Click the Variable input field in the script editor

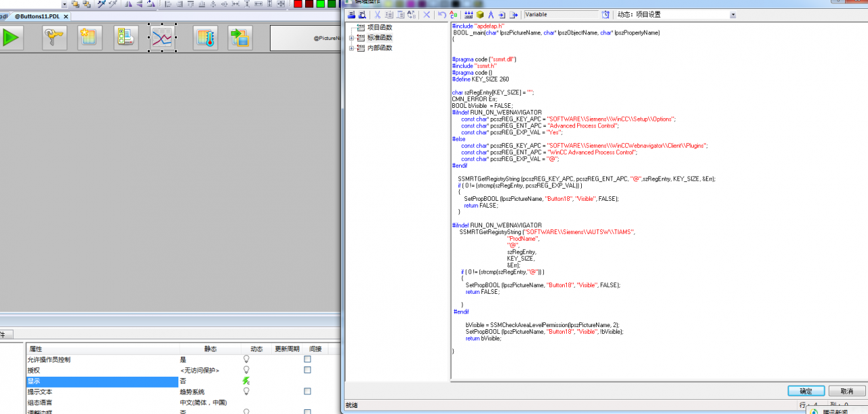coord(561,14)
